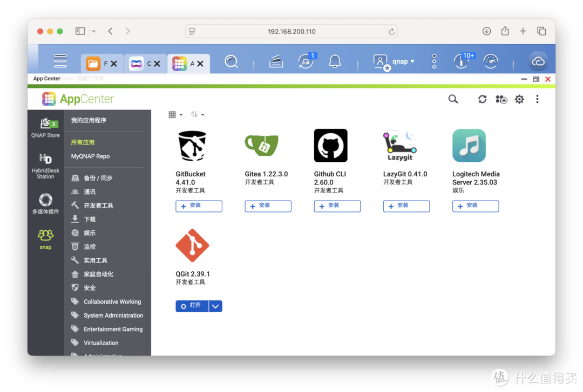Click the GitBucket app icon
The image size is (583, 392).
pyautogui.click(x=192, y=146)
